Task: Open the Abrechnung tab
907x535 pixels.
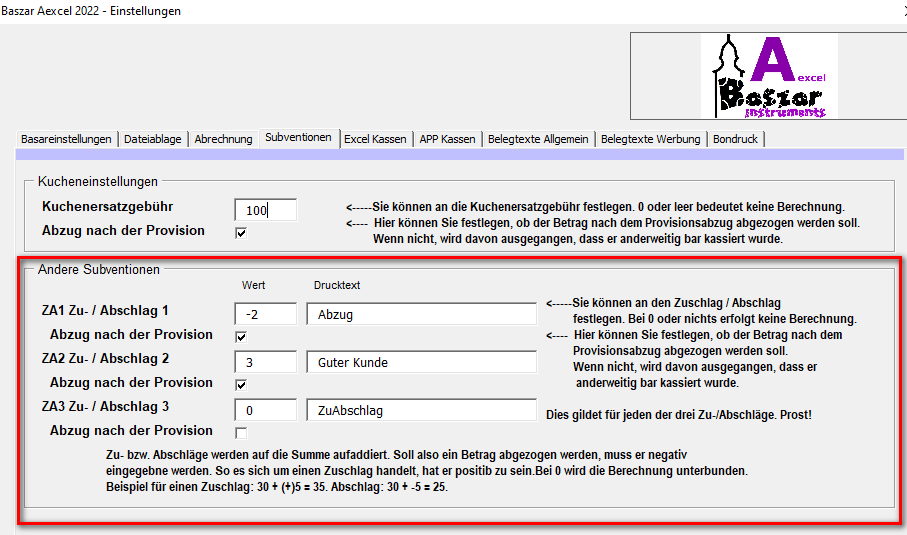Action: tap(223, 139)
